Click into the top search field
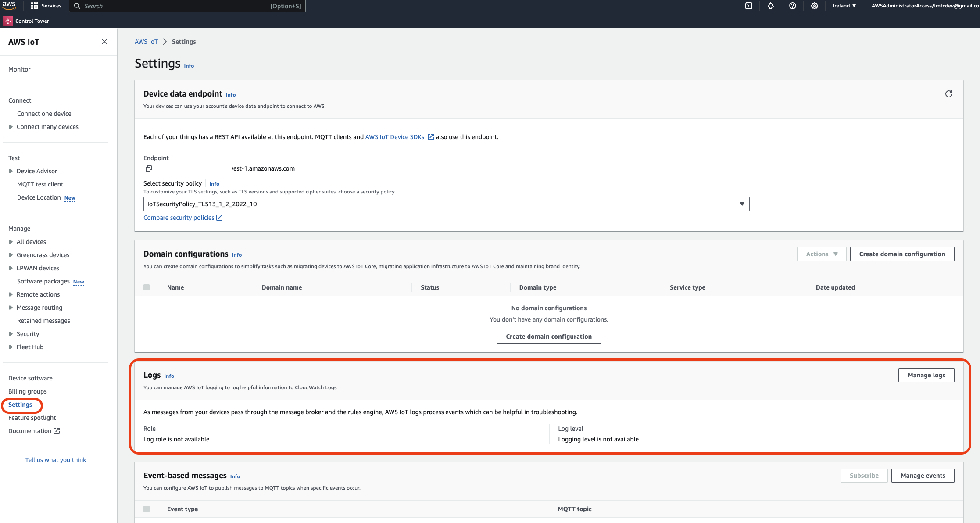Viewport: 980px width, 523px height. point(187,6)
